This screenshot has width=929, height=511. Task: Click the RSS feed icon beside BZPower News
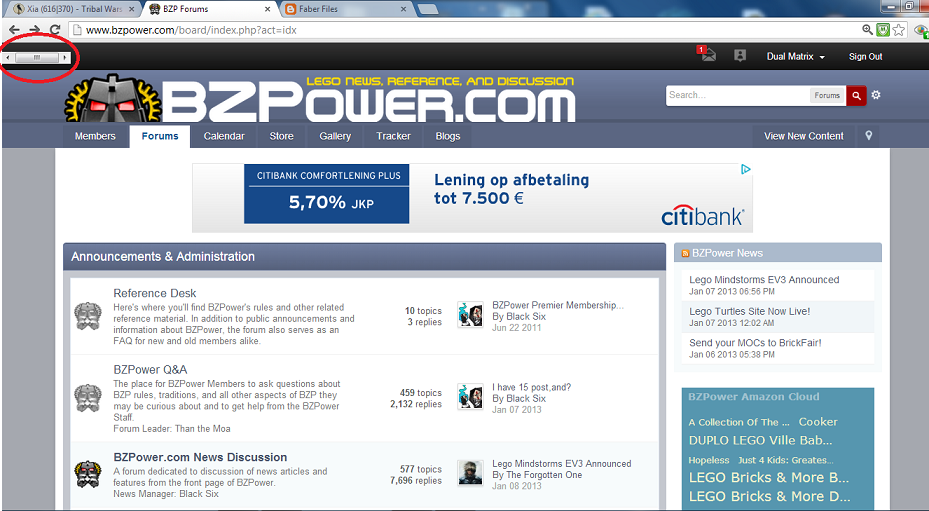pyautogui.click(x=685, y=254)
